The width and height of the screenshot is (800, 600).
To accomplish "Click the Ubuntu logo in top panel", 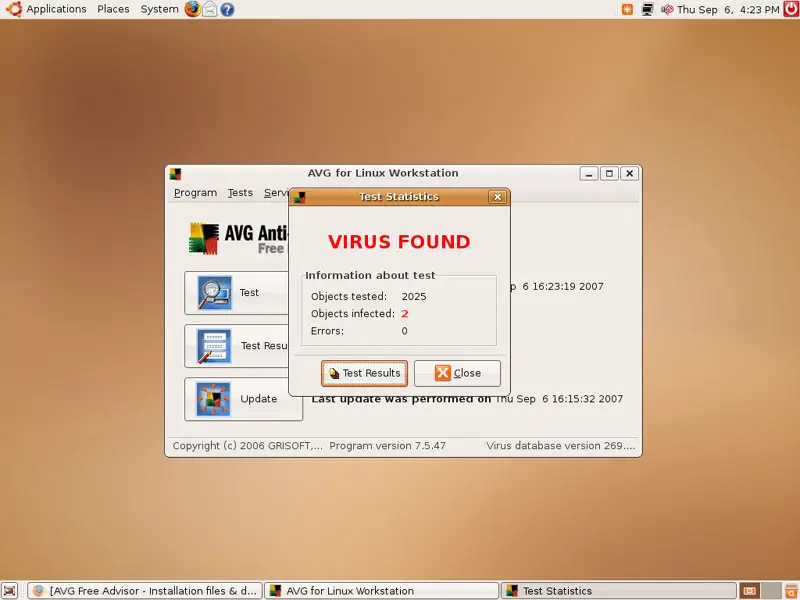I will pos(14,9).
